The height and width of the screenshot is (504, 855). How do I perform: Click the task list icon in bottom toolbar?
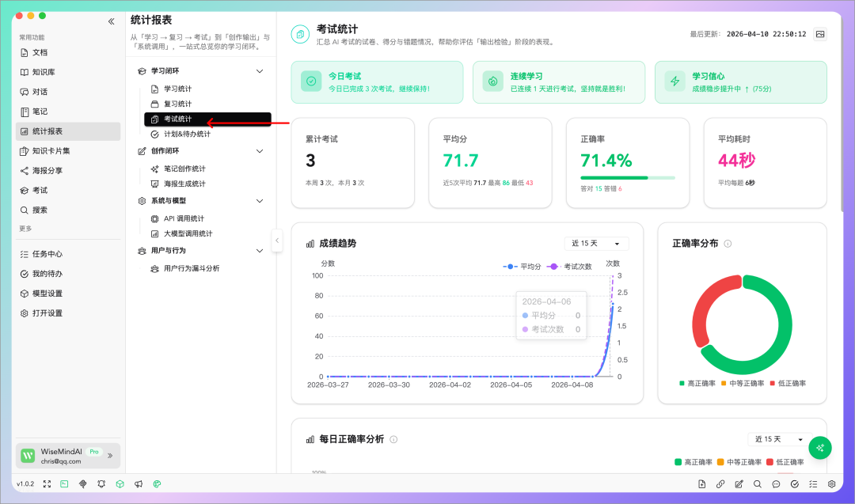coord(813,484)
